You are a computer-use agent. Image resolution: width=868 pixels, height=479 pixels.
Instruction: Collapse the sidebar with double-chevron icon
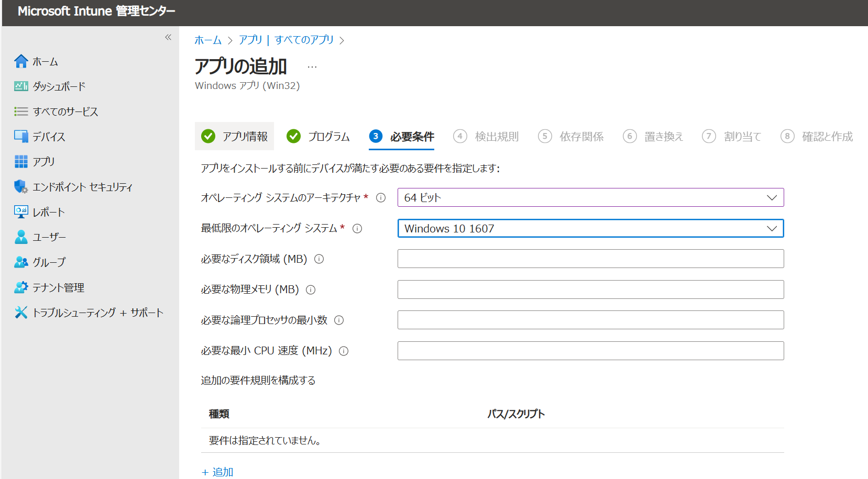pyautogui.click(x=168, y=37)
